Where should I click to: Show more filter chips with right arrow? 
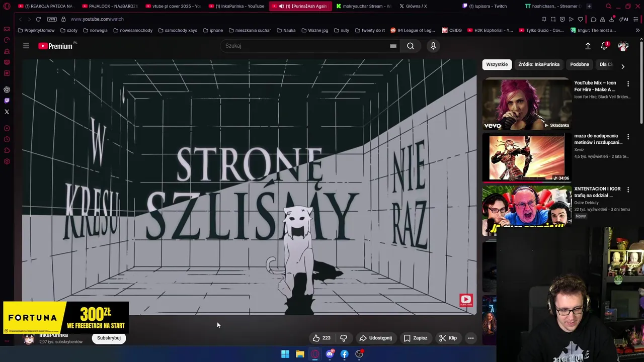623,66
